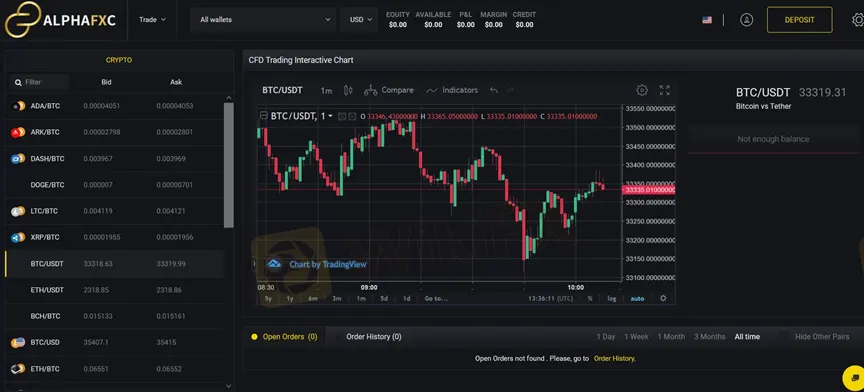Open the Indicators menu
Viewport: 864px width, 392px height.
[x=452, y=90]
